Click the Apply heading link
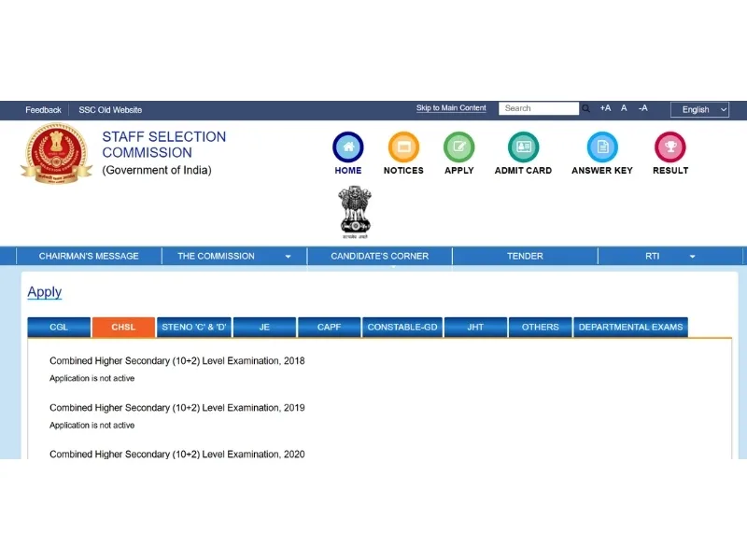 44,292
